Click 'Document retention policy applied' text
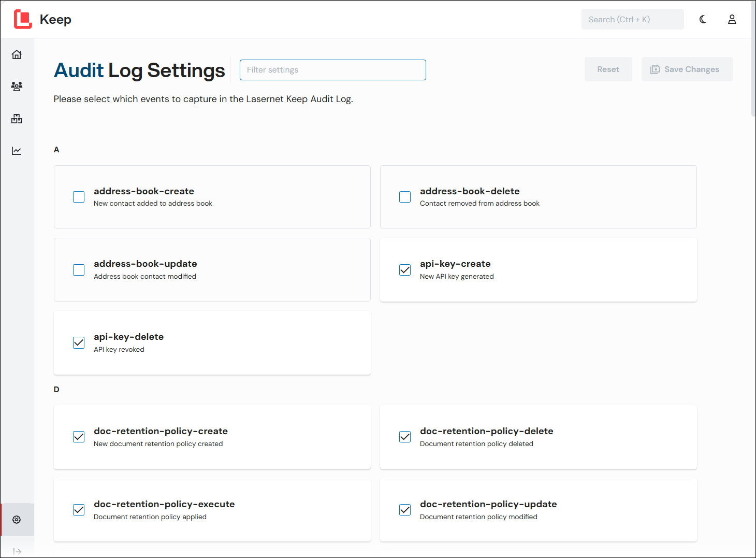Image resolution: width=756 pixels, height=558 pixels. point(150,517)
